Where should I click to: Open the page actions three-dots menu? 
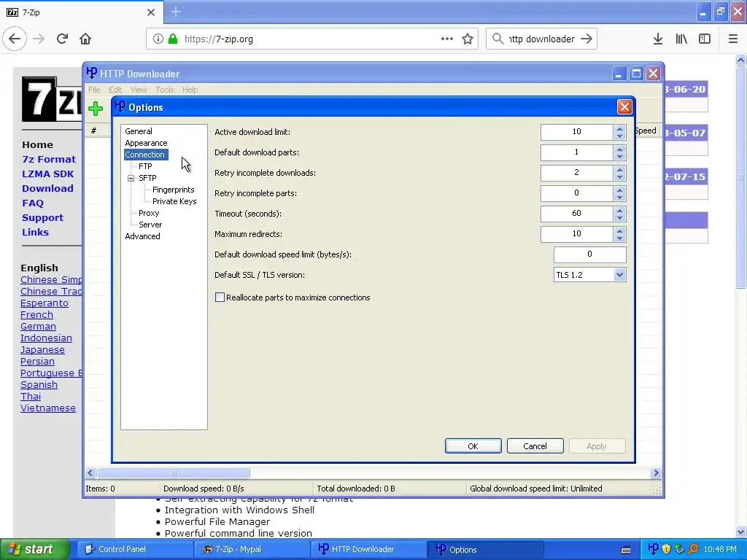(x=447, y=39)
